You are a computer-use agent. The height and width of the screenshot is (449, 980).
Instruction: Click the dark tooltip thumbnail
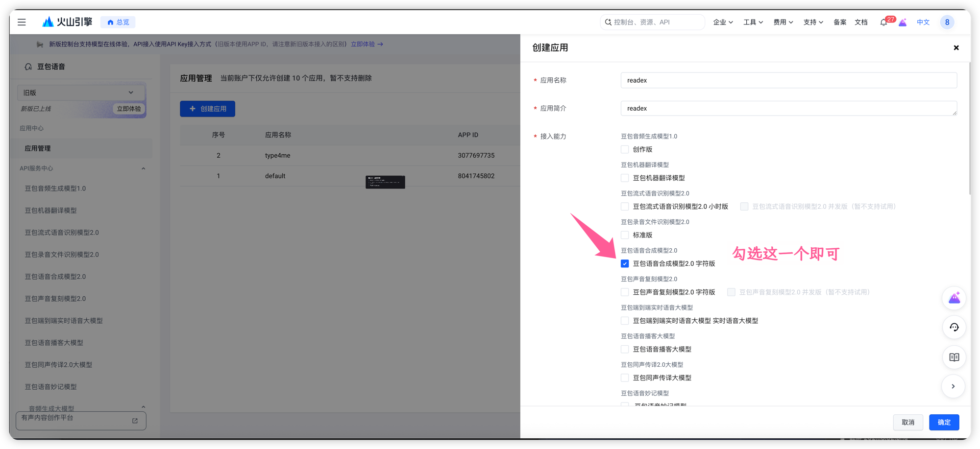coord(385,182)
